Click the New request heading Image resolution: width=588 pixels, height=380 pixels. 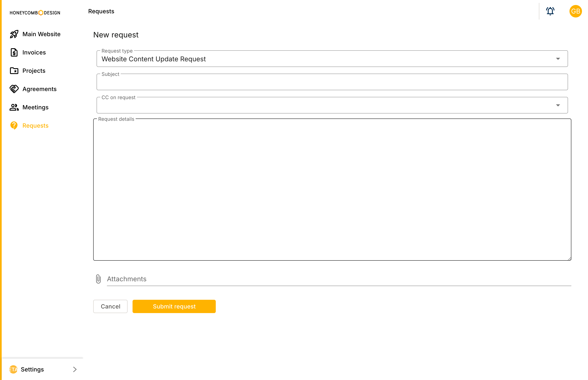point(116,35)
